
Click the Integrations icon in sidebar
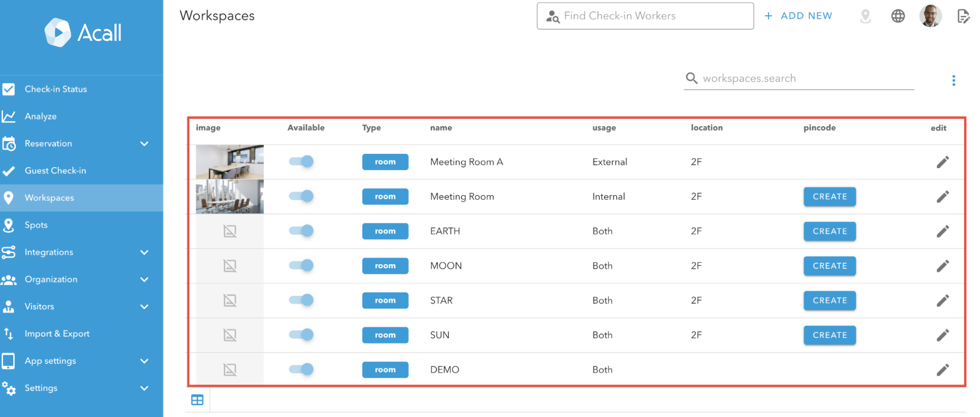(9, 252)
